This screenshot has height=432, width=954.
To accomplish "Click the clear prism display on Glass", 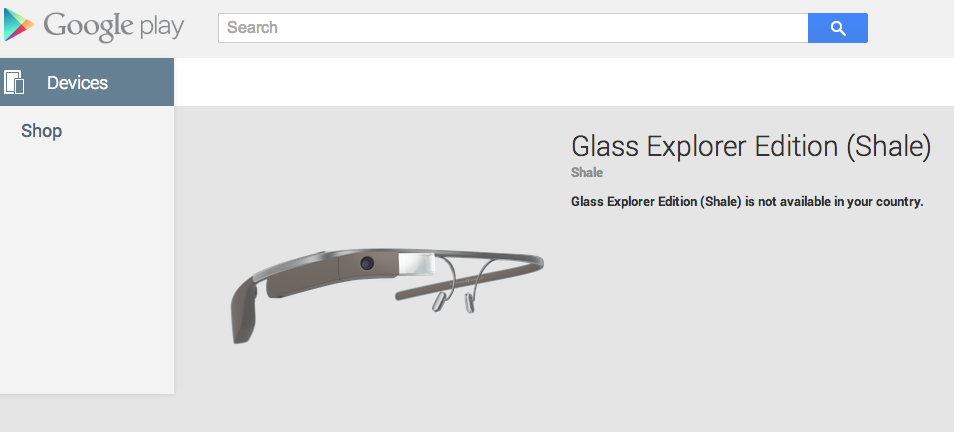I will (x=416, y=265).
